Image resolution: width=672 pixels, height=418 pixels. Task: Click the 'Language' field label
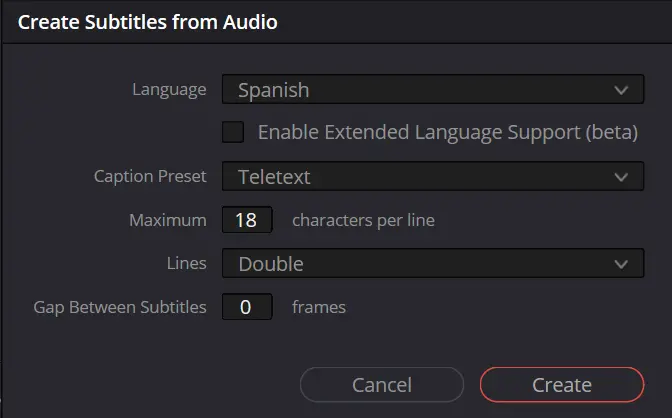169,90
